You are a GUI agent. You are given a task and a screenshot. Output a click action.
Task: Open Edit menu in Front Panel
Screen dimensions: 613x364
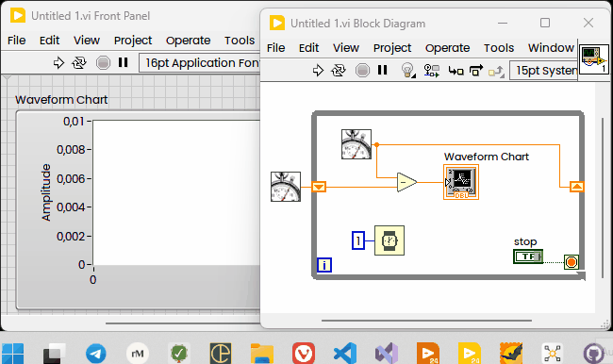49,41
